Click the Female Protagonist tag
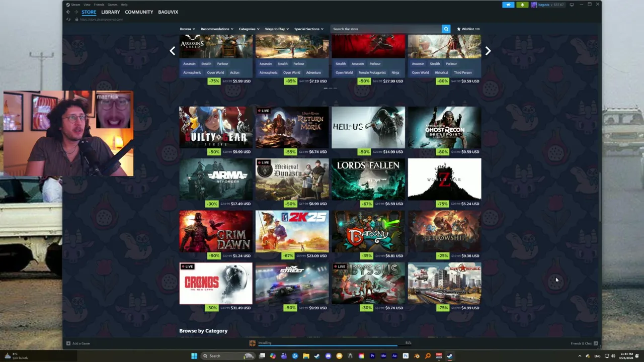Screen dimensions: 644x362 pyautogui.click(x=372, y=72)
